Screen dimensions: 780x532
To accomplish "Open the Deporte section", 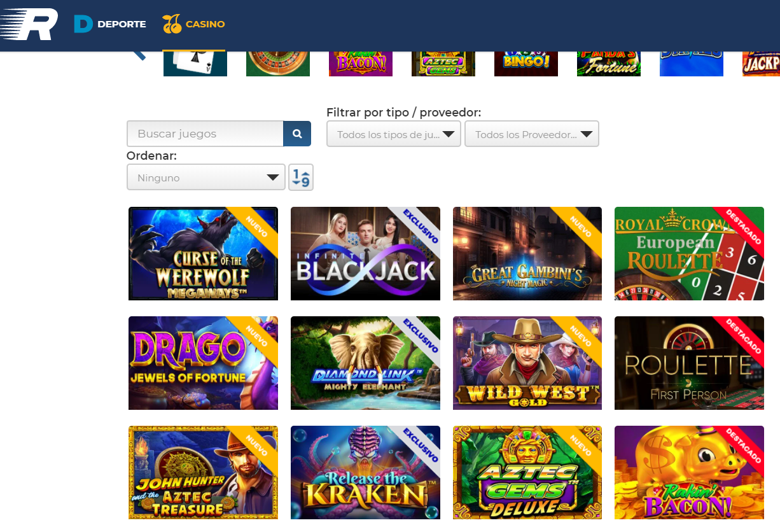I will click(110, 24).
